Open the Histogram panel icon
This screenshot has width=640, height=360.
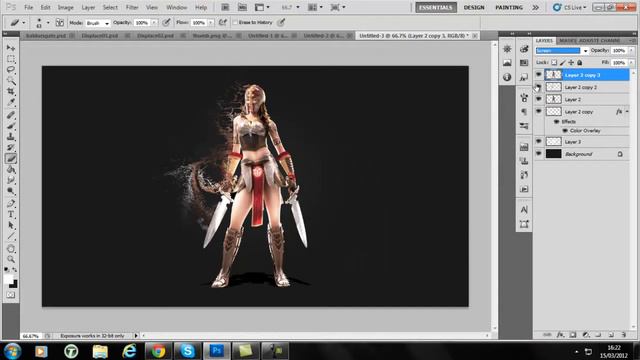point(507,63)
